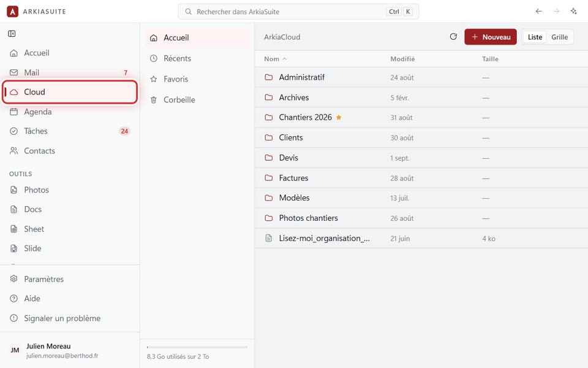Click the ArkiaSuite logo icon
Viewport: 588px width, 368px height.
pos(12,12)
